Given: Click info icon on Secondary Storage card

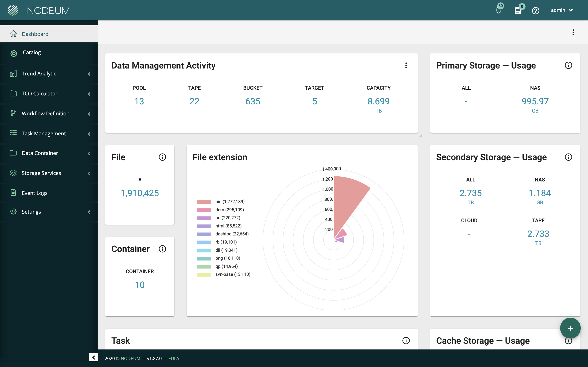Looking at the screenshot, I should pos(568,157).
